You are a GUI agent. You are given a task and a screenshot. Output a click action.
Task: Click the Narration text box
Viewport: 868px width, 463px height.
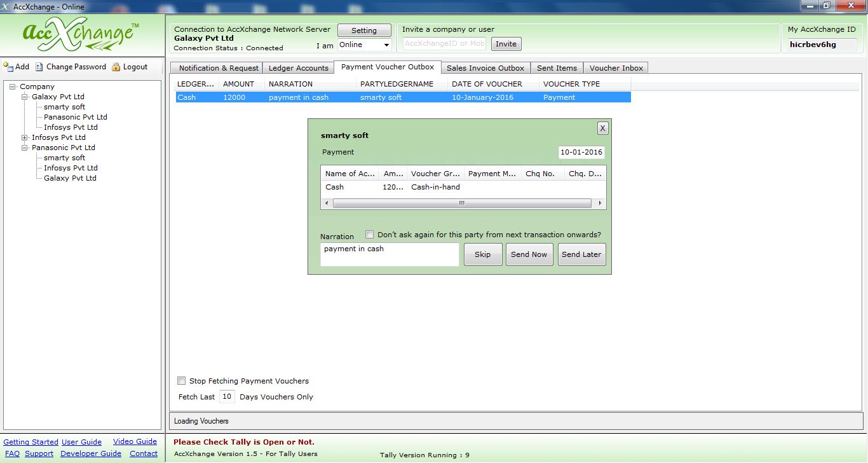[x=390, y=254]
